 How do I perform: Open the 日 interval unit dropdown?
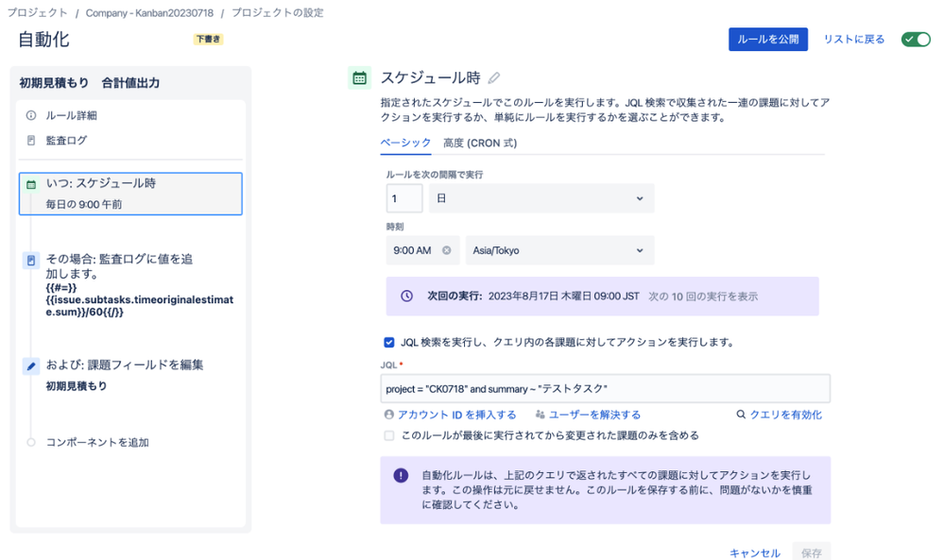pyautogui.click(x=541, y=198)
